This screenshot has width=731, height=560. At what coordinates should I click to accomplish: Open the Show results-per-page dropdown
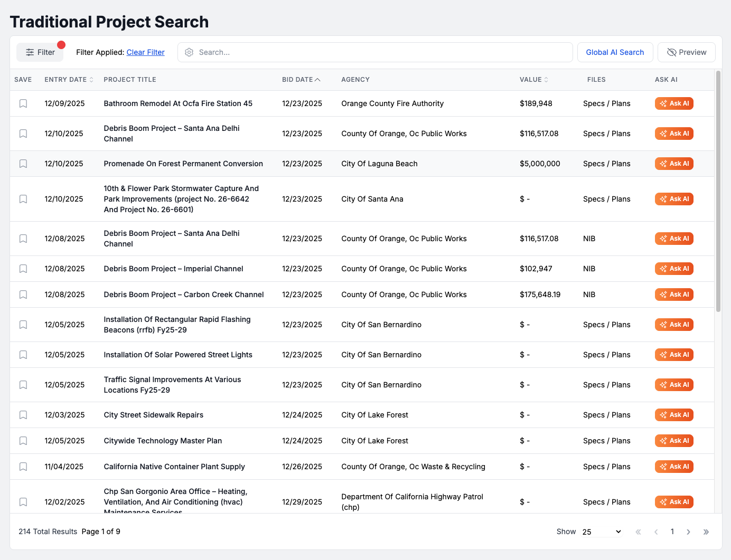pos(601,531)
